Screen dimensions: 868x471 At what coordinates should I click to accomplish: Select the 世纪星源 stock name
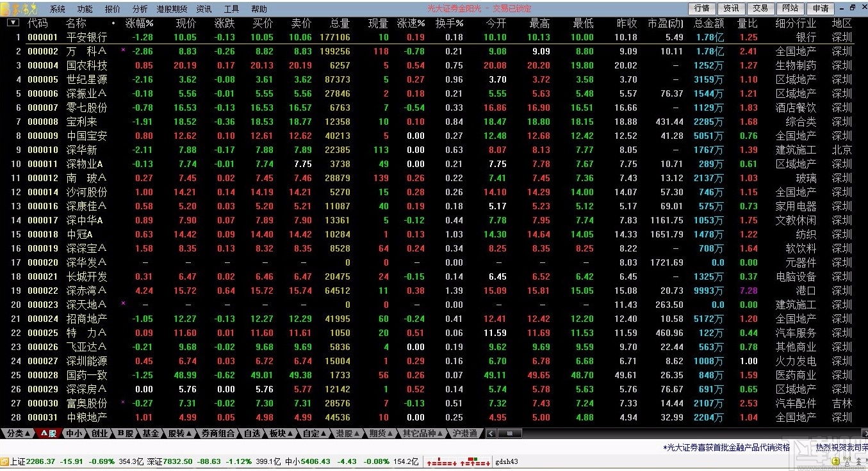click(x=86, y=79)
